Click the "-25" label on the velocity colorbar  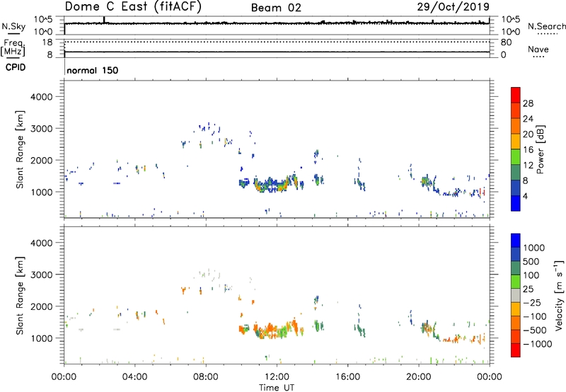(533, 302)
